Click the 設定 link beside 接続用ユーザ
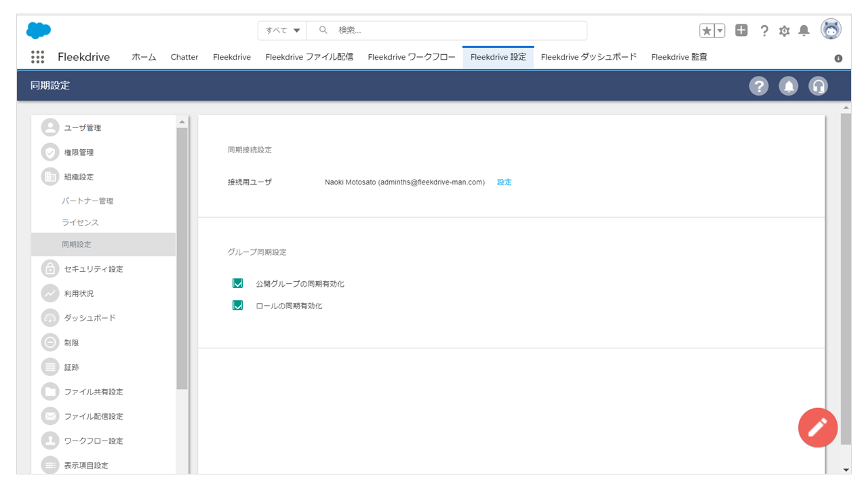Viewport: 868px width, 488px height. point(505,182)
